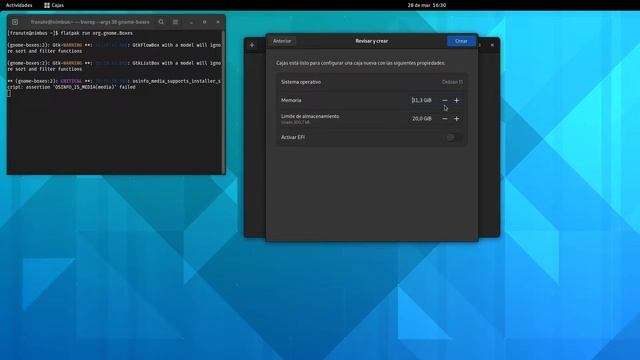Click the new box plus icon in Cajas window

pos(252,45)
